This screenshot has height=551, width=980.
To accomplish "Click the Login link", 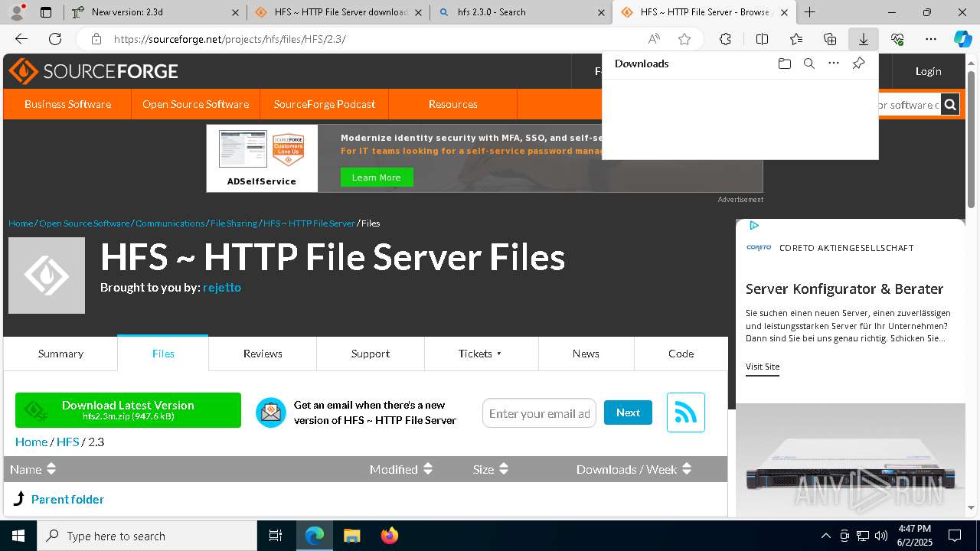I will coord(928,71).
